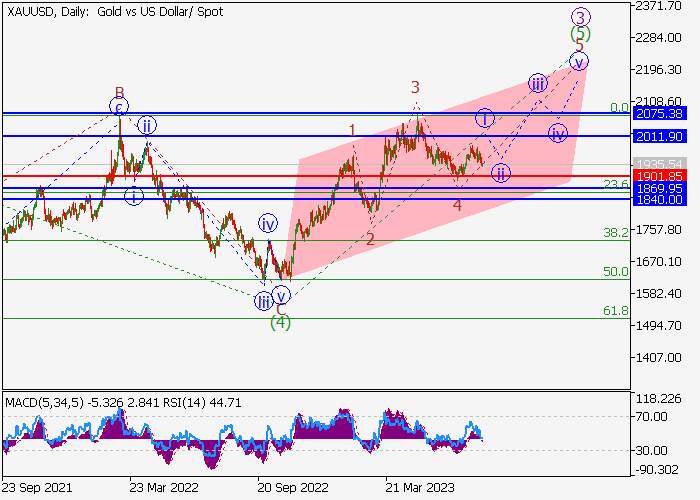Screen dimensions: 700x500
Task: Click the brown wave 2 label
Action: click(370, 240)
